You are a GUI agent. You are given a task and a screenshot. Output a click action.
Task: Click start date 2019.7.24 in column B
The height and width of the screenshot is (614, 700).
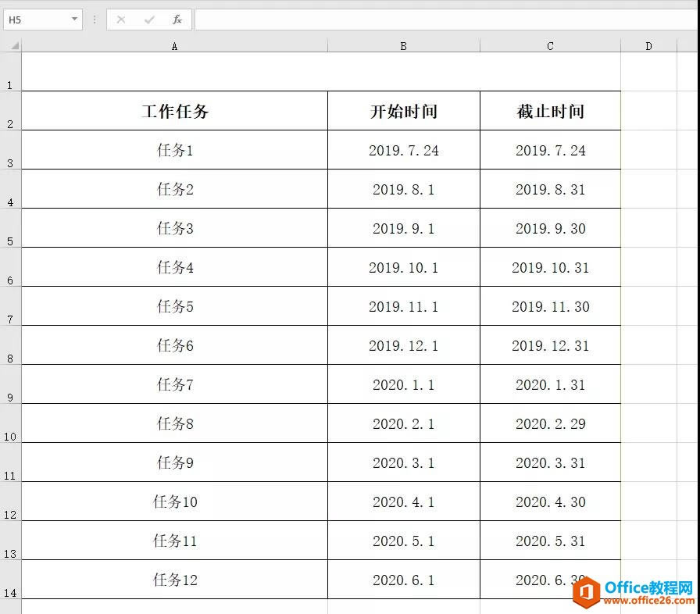point(404,150)
